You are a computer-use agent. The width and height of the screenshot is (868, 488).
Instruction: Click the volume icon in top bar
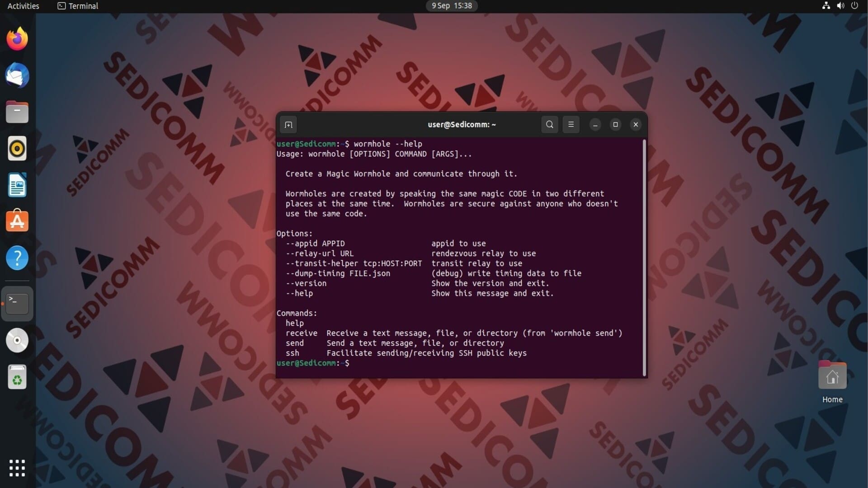click(840, 6)
